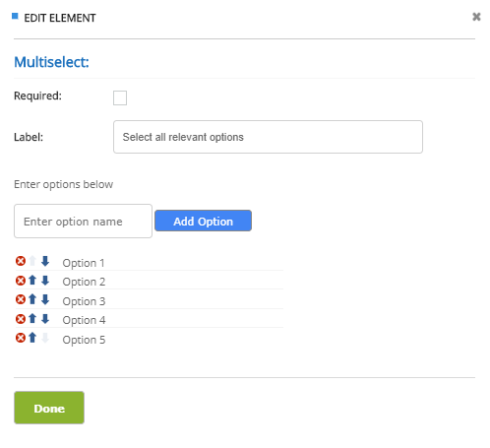The height and width of the screenshot is (448, 490).
Task: Delete Option 1 with red X icon
Action: pyautogui.click(x=21, y=261)
